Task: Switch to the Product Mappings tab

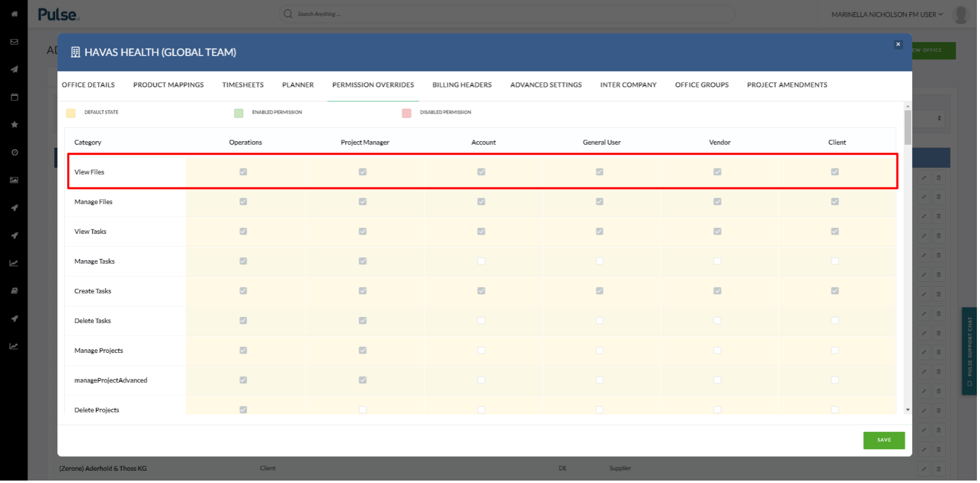Action: pyautogui.click(x=169, y=85)
